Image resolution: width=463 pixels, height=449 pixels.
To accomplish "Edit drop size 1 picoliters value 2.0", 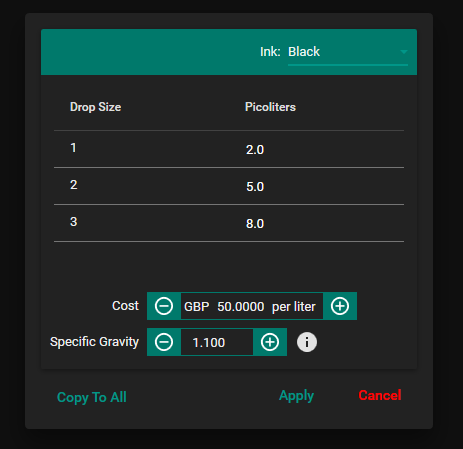I will (x=255, y=150).
